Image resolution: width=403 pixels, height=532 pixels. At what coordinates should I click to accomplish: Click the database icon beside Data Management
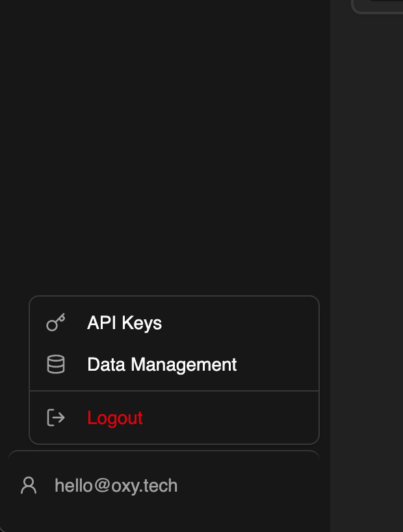click(x=56, y=364)
